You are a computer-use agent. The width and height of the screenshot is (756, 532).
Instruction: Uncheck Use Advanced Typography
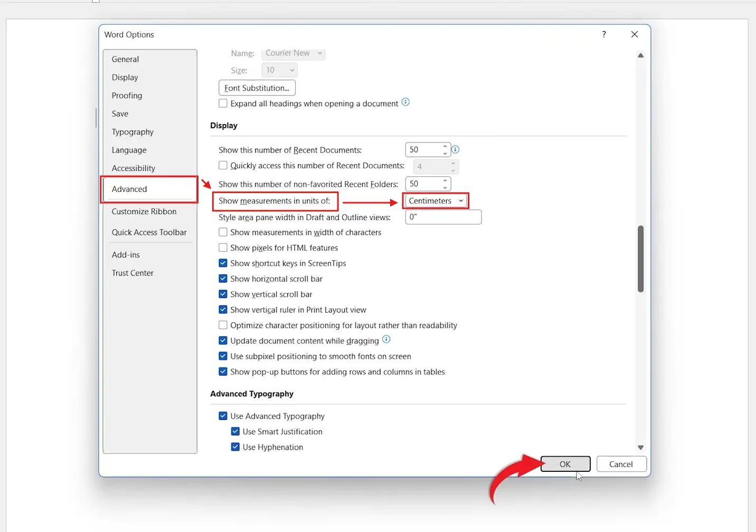click(x=223, y=416)
